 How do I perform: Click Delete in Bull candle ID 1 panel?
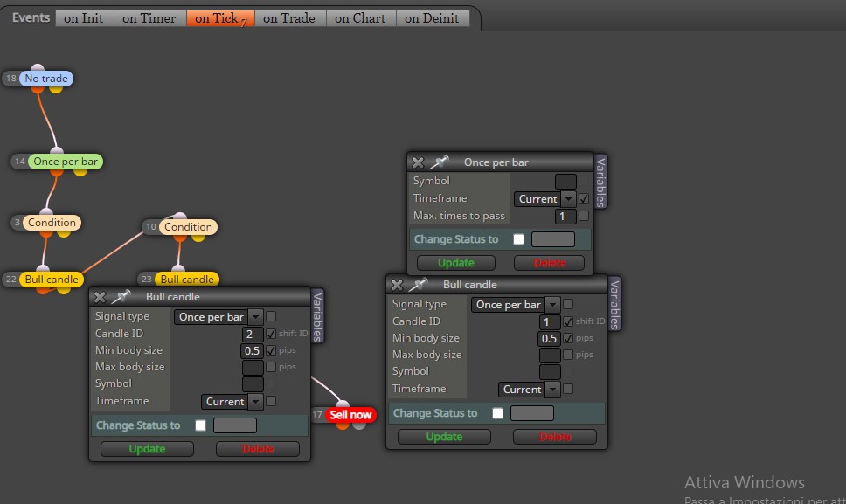555,437
